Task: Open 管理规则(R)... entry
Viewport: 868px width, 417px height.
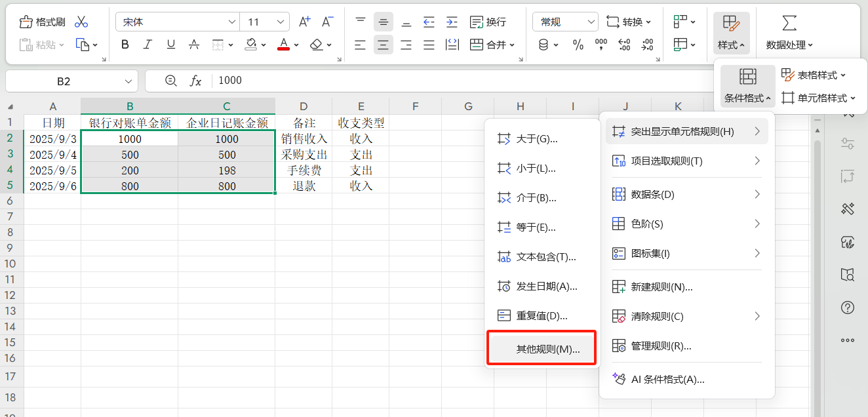Action: 661,346
